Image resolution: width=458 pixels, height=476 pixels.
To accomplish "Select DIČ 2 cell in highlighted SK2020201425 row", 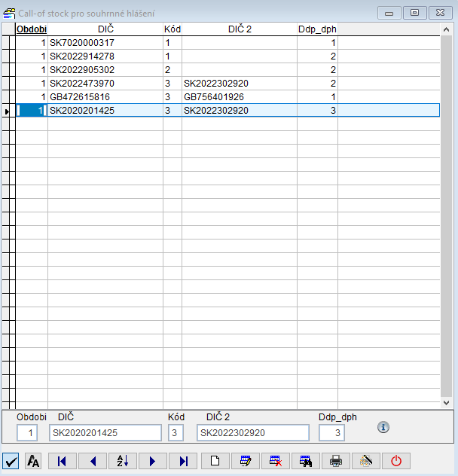I will (x=240, y=110).
